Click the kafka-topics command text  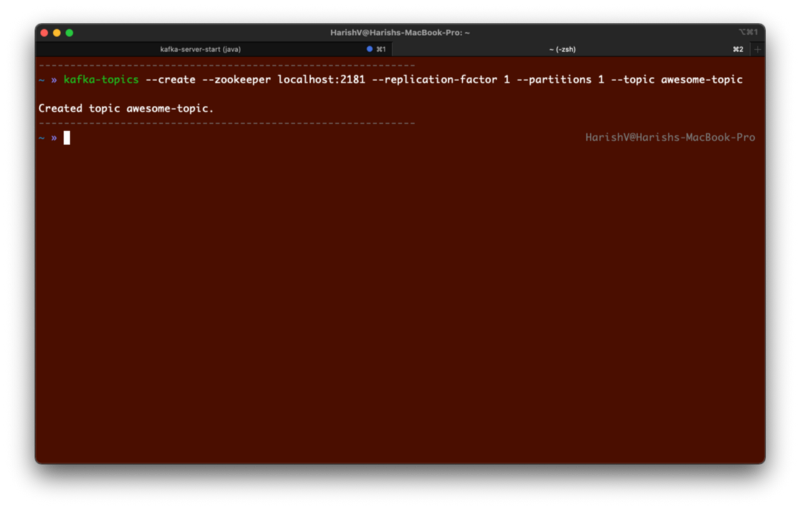click(101, 80)
